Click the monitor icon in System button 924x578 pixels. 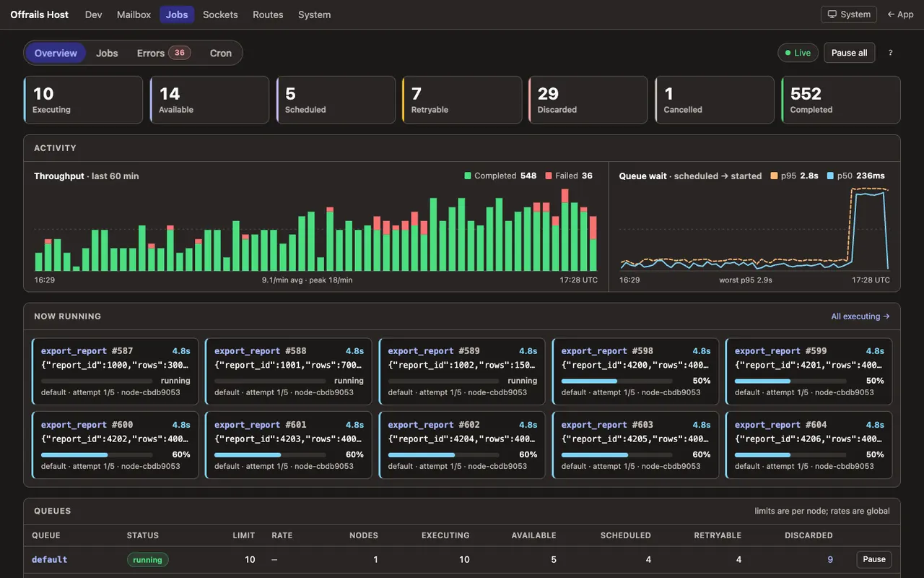pos(832,14)
